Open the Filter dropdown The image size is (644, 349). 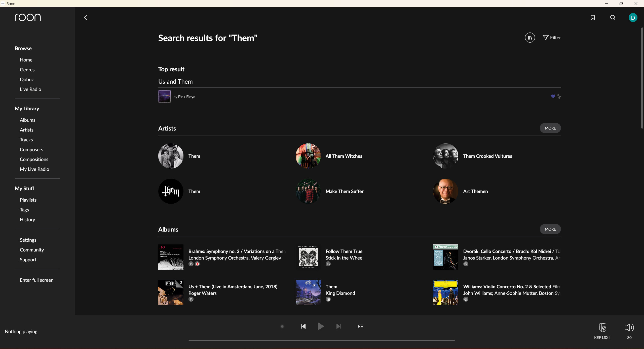click(x=552, y=38)
